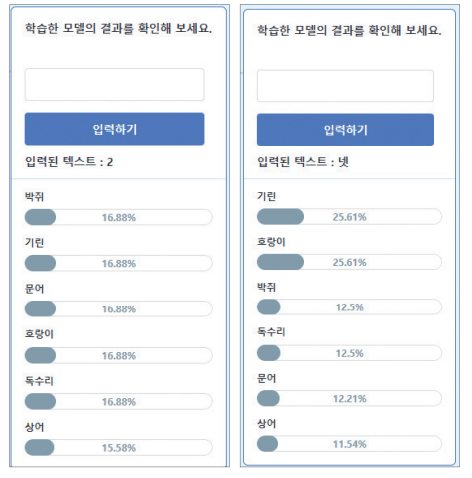Click the text input field in right panel
Image resolution: width=472 pixels, height=478 pixels.
(x=345, y=86)
